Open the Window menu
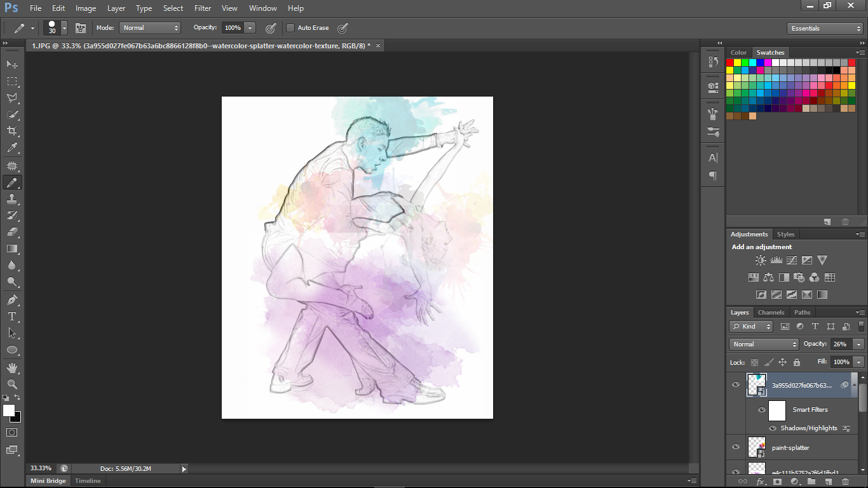868x488 pixels. (x=262, y=8)
